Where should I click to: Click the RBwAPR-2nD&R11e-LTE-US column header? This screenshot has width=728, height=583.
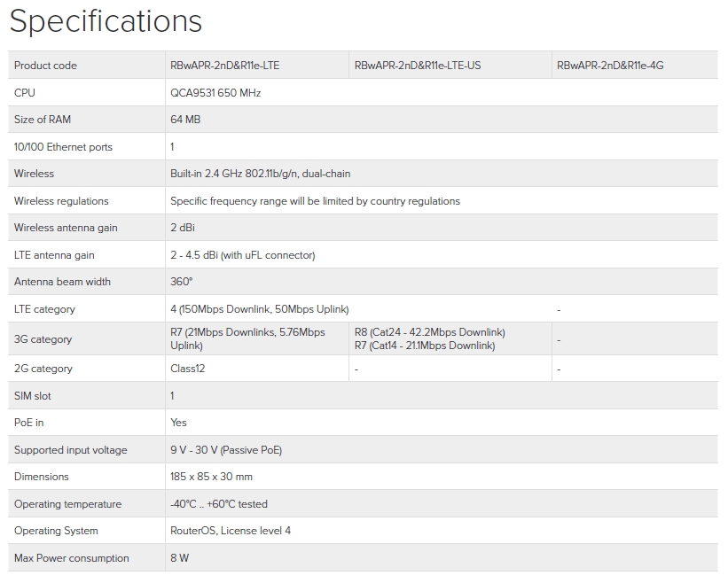(418, 66)
